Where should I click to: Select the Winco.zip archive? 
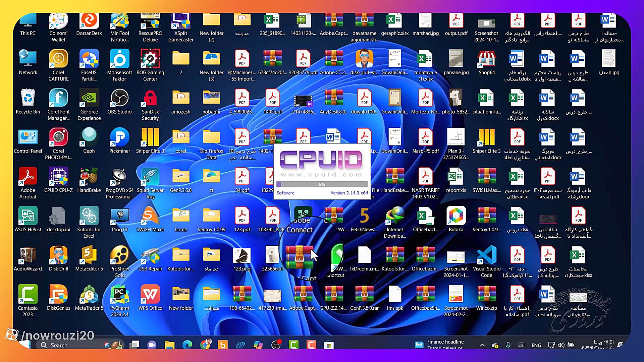click(x=486, y=298)
